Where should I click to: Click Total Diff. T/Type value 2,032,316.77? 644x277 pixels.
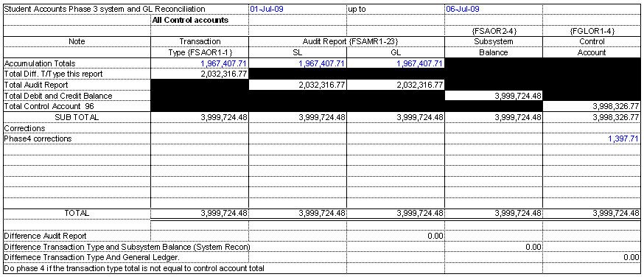[x=200, y=74]
